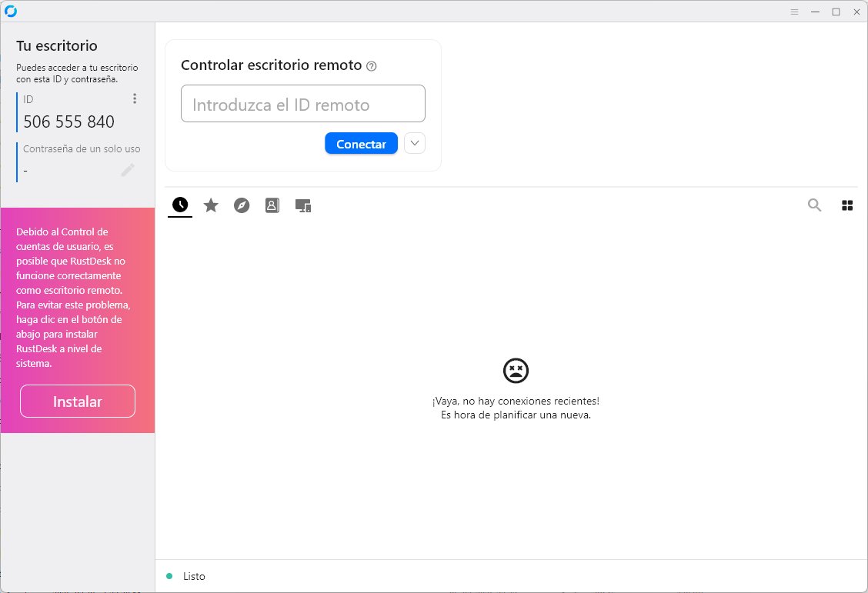This screenshot has width=868, height=593.
Task: Click the Contraseña de un solo uso label
Action: pos(82,148)
